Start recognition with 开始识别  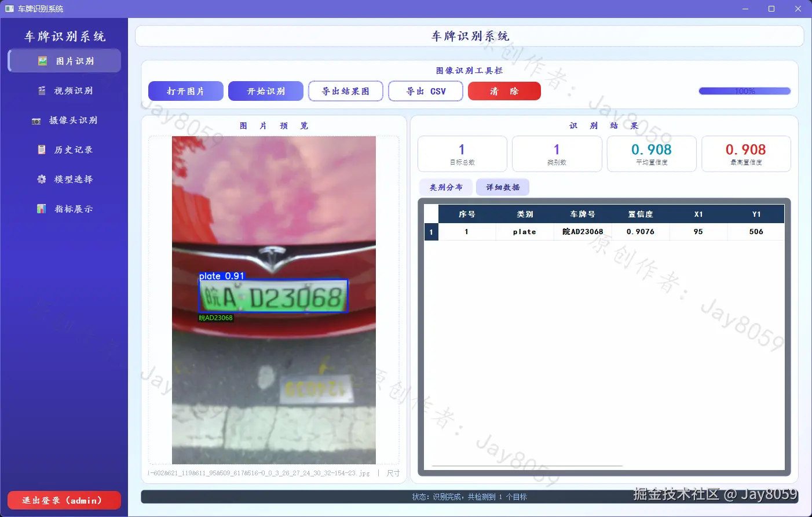266,91
